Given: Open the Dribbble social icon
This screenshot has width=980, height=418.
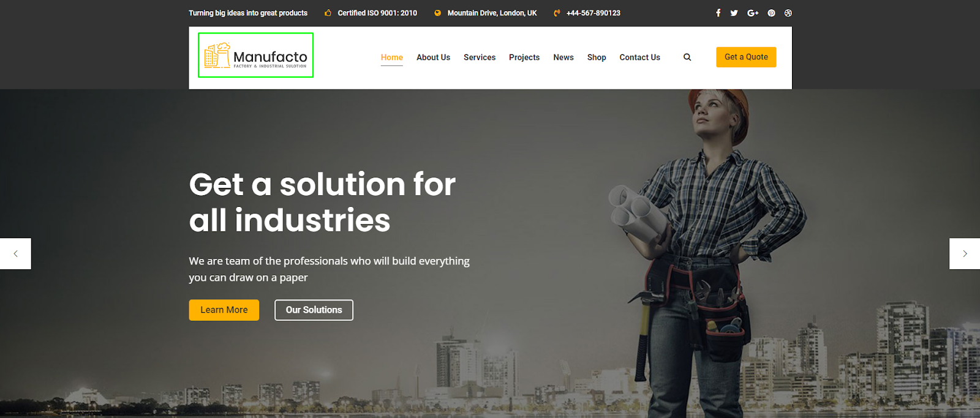Looking at the screenshot, I should pyautogui.click(x=788, y=13).
